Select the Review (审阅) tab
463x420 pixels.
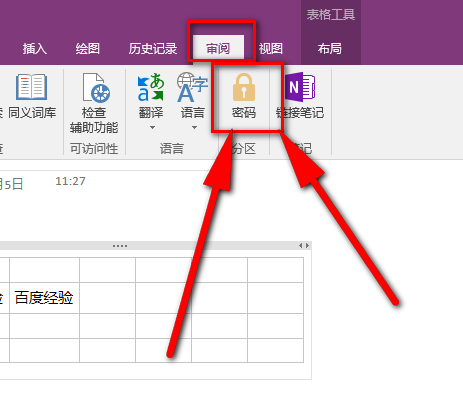tap(218, 49)
